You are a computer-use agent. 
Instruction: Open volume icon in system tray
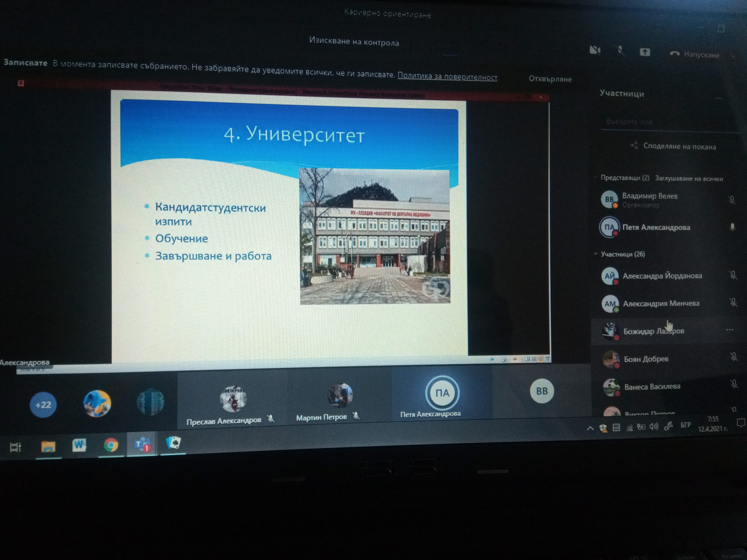coord(654,427)
